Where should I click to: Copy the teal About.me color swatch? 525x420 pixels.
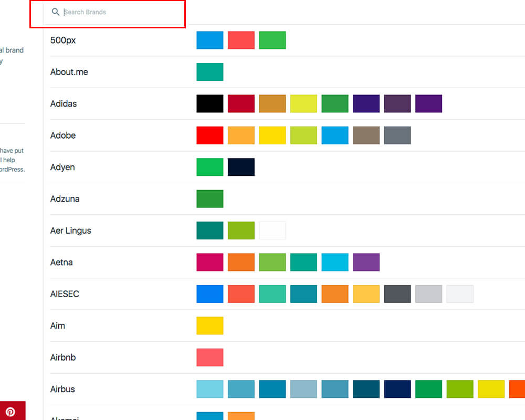click(x=210, y=72)
